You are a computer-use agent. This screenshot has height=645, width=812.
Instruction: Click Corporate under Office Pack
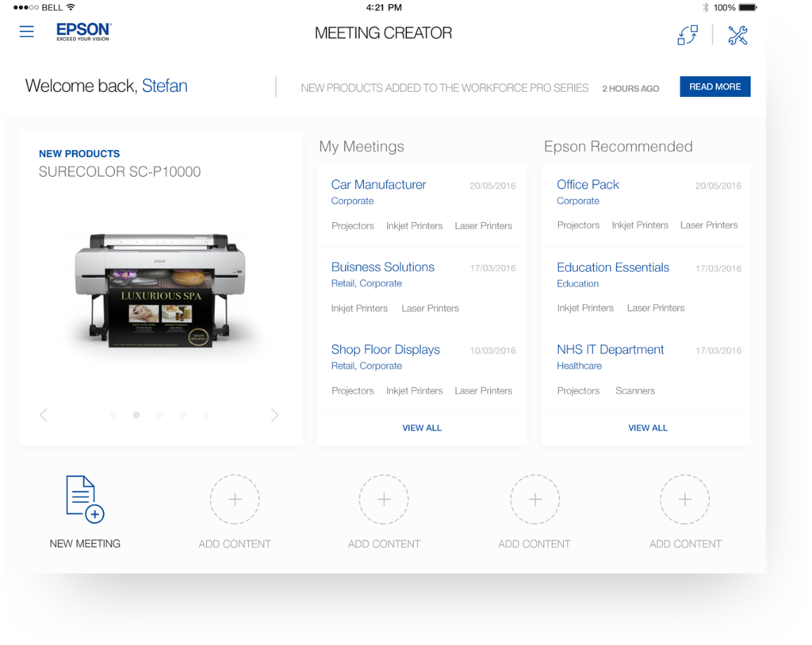[578, 201]
